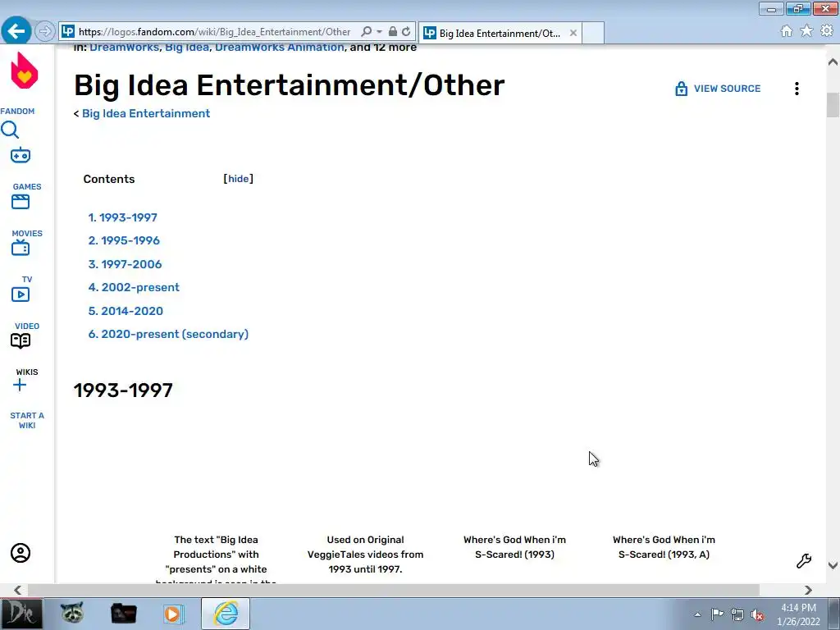Click the 'Where's God When I'm S-Scared! (1993)' caption

[514, 547]
